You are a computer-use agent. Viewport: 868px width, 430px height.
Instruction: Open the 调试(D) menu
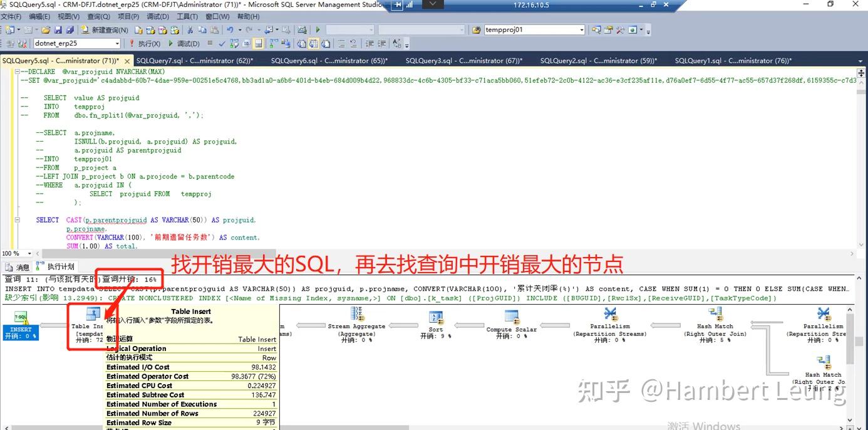pyautogui.click(x=157, y=16)
